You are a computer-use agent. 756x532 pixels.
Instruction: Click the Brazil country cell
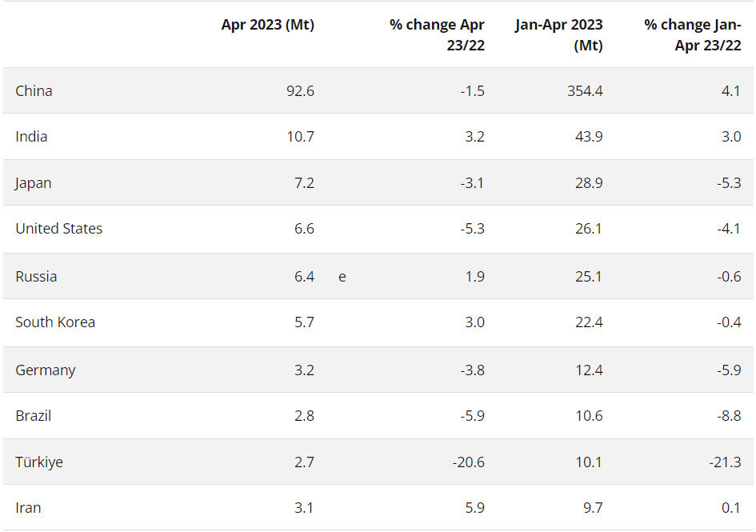33,416
